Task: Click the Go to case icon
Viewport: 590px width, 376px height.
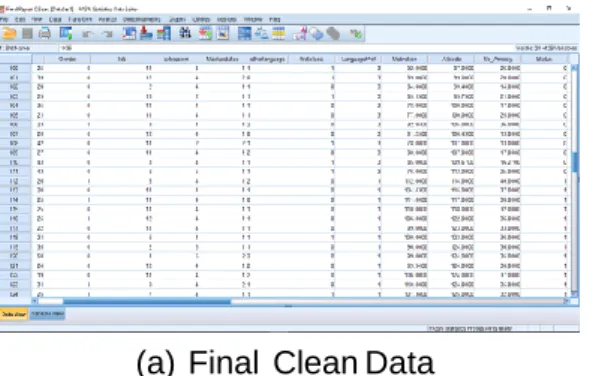Action: point(129,33)
